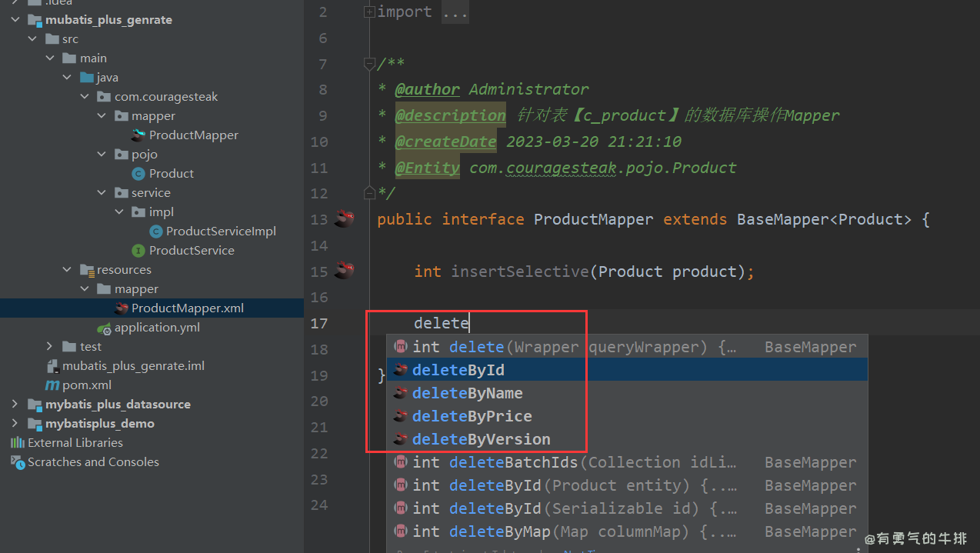The width and height of the screenshot is (980, 553).
Task: Select ProductMapper.xml in project tree
Action: (x=187, y=308)
